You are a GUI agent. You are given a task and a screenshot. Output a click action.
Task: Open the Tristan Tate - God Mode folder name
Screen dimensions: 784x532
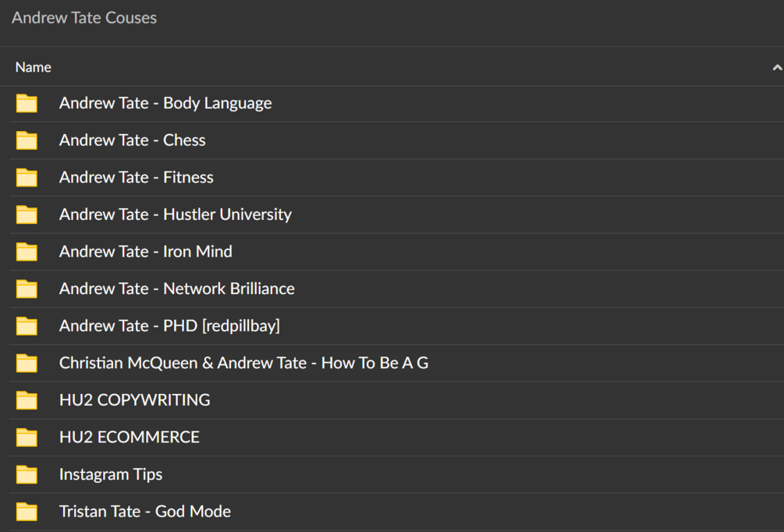(145, 512)
